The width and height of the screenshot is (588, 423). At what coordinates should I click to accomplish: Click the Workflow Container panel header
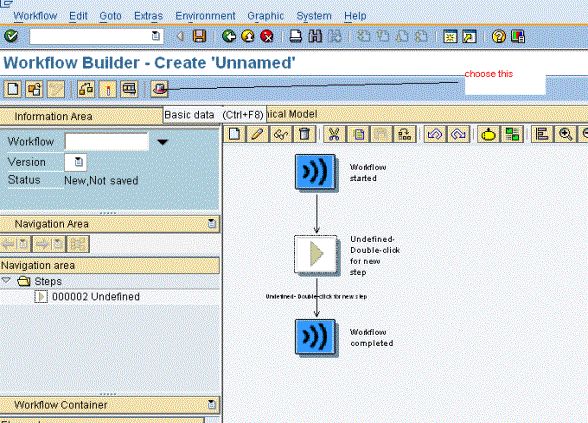(110, 405)
